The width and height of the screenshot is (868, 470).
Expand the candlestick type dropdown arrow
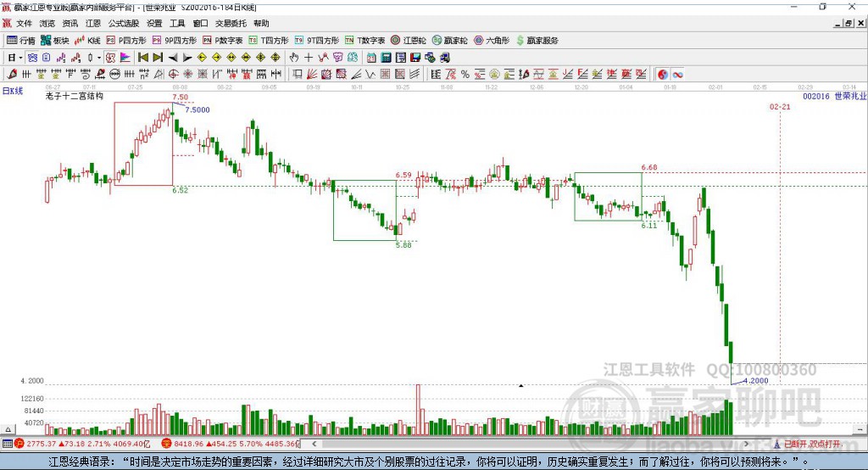pyautogui.click(x=98, y=58)
